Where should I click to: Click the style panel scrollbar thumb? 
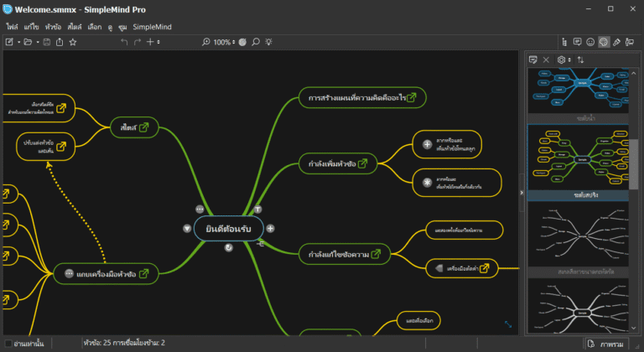point(634,164)
